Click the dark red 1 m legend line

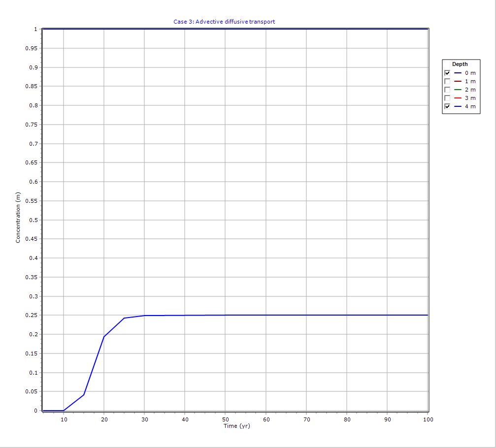(458, 81)
